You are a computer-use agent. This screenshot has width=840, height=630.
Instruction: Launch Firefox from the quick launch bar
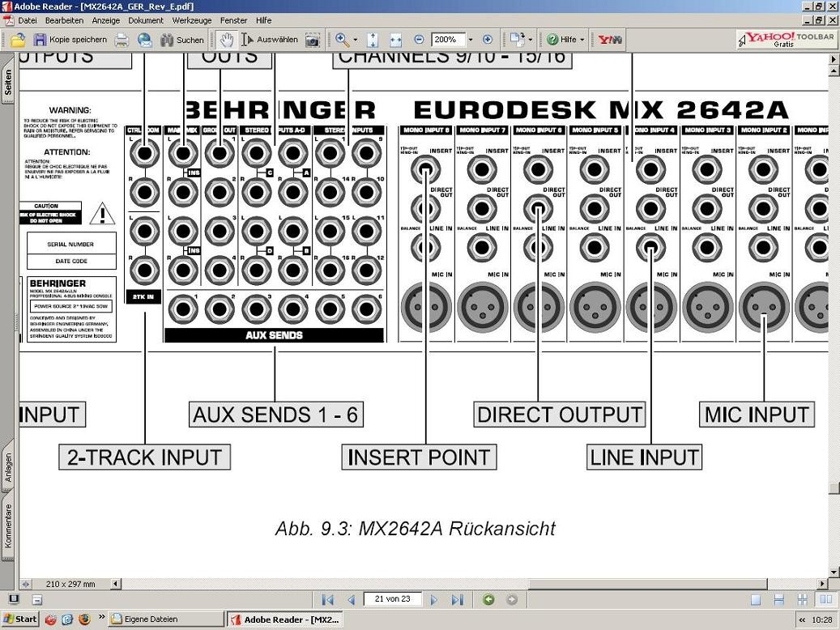(x=84, y=619)
